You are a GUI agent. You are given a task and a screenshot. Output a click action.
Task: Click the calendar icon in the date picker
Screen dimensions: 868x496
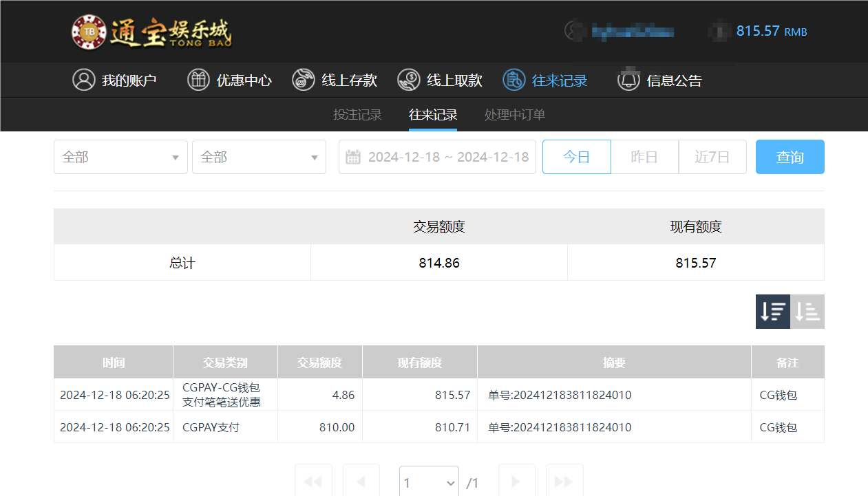[x=353, y=156]
